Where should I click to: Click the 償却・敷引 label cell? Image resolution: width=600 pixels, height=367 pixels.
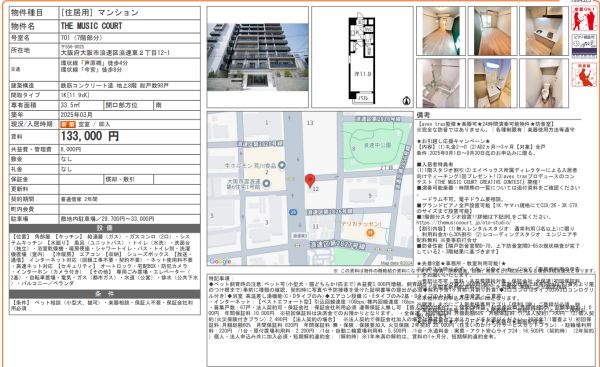[129, 179]
